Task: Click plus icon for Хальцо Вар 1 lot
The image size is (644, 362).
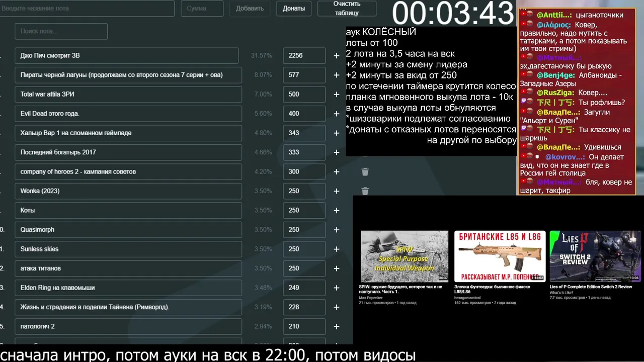Action: tap(337, 133)
